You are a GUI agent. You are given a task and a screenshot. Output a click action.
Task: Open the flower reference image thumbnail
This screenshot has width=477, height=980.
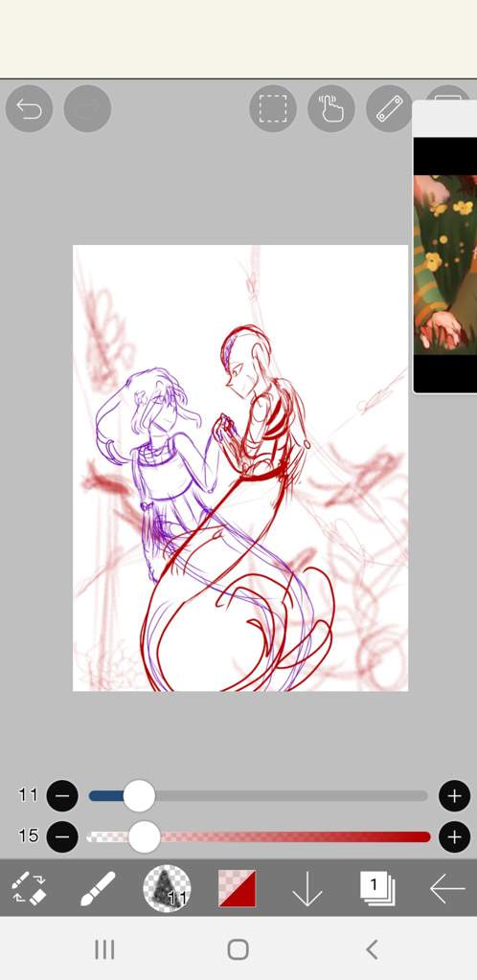coord(445,265)
